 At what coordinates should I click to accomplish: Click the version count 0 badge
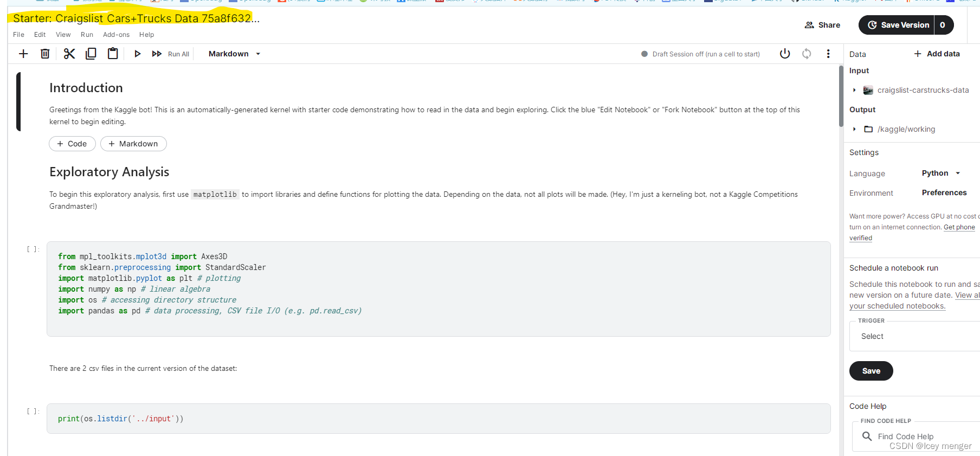click(x=943, y=25)
